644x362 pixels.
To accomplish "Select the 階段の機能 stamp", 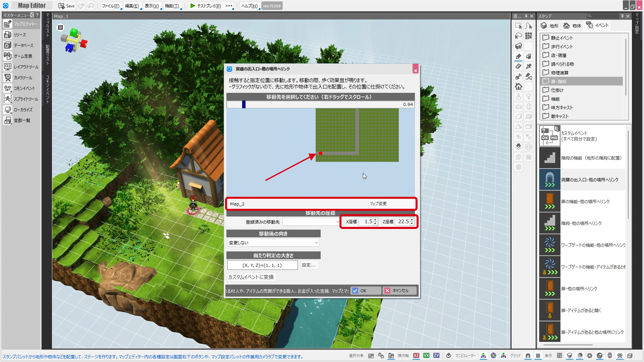I will click(582, 158).
